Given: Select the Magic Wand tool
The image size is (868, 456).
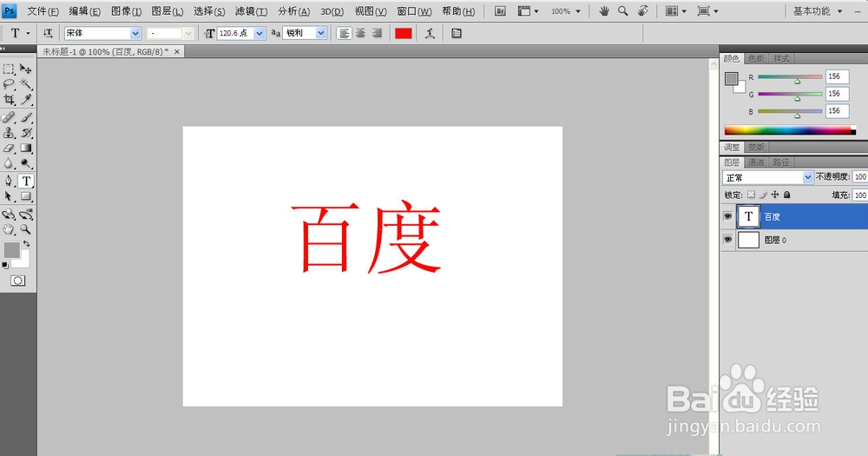Looking at the screenshot, I should point(26,84).
